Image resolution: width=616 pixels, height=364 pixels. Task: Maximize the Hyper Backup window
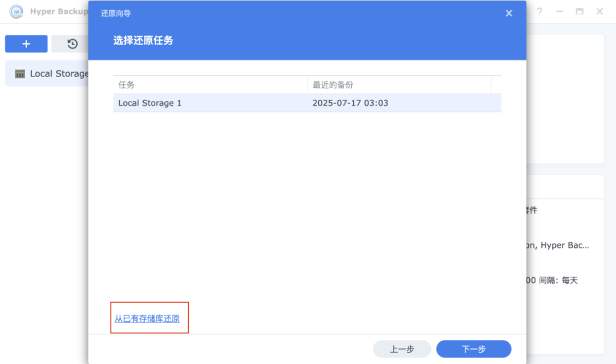(579, 11)
